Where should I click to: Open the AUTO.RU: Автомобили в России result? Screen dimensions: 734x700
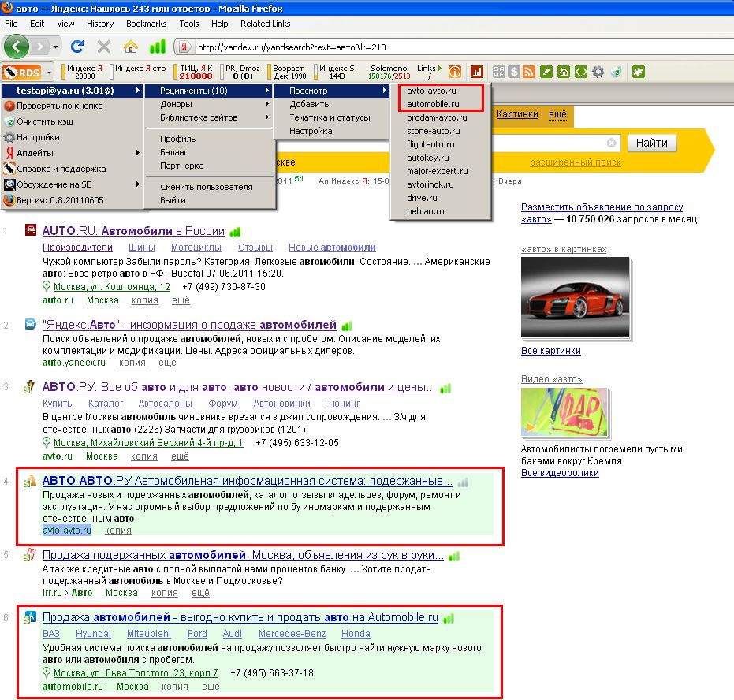point(133,231)
